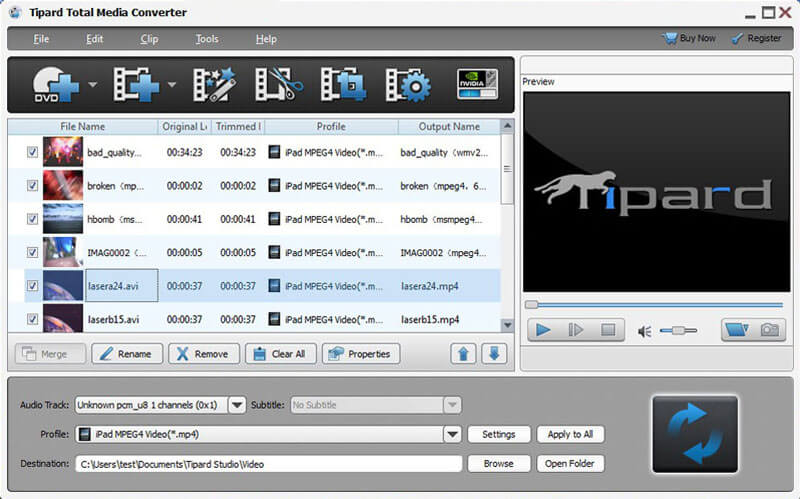Open the Tools menu
The height and width of the screenshot is (499, 800).
[x=207, y=39]
